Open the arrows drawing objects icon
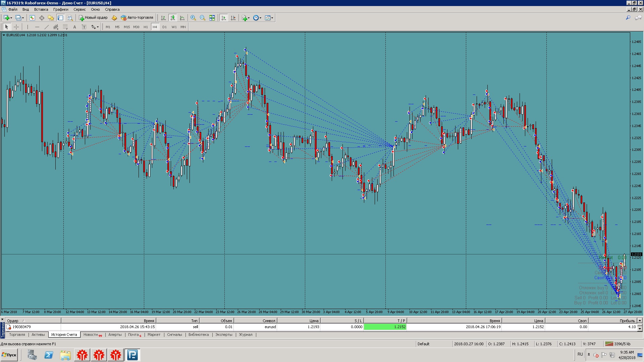 pyautogui.click(x=93, y=27)
